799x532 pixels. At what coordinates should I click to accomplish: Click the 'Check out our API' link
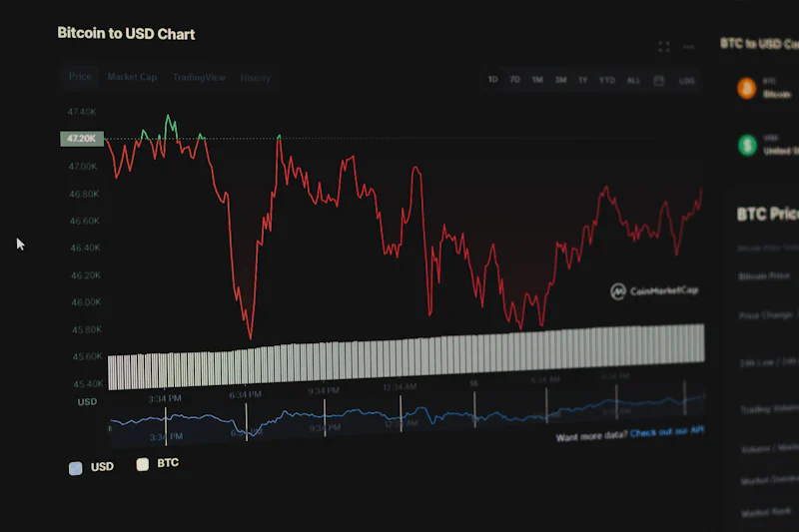pos(667,432)
